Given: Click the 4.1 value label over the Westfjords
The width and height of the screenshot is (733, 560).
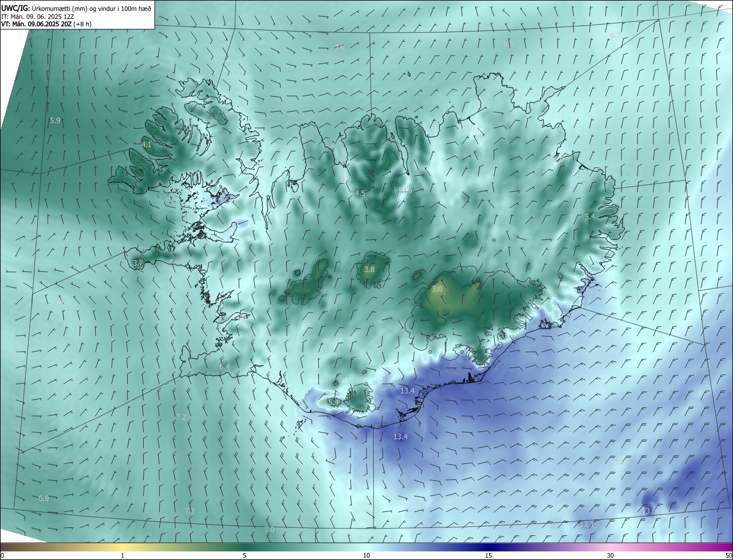Looking at the screenshot, I should pos(147,145).
